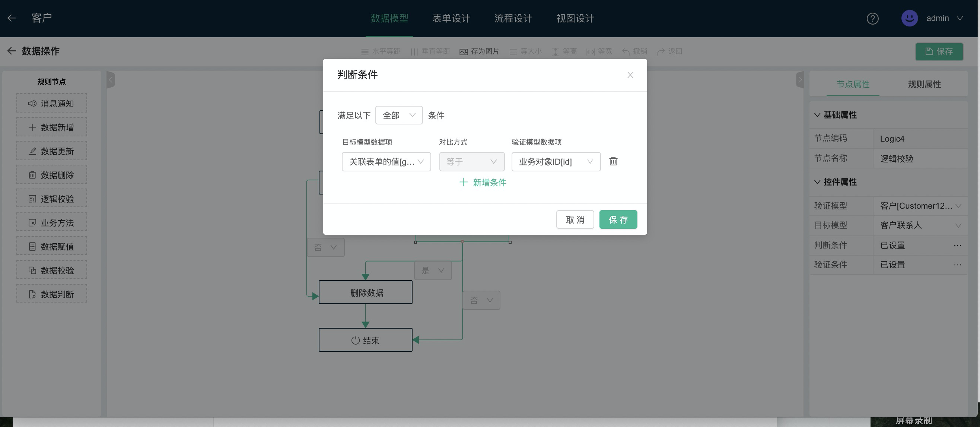Switch to 视图设计 tab
The image size is (980, 427).
click(575, 18)
